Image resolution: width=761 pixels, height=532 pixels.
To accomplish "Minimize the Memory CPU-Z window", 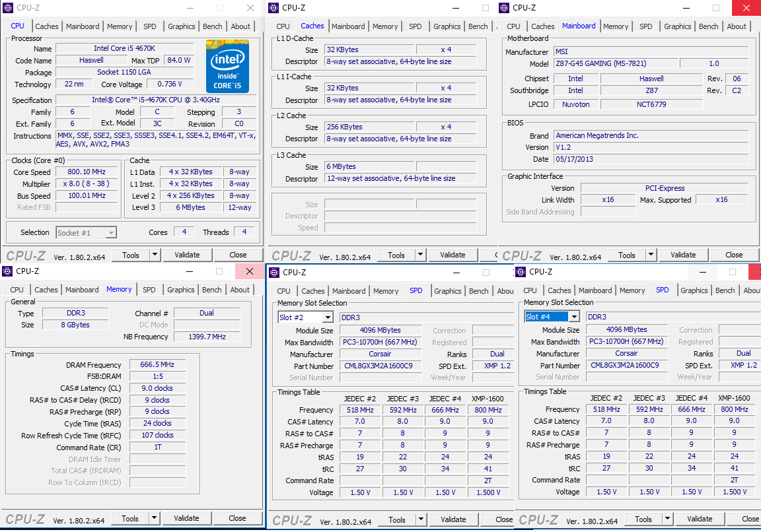I will [190, 271].
